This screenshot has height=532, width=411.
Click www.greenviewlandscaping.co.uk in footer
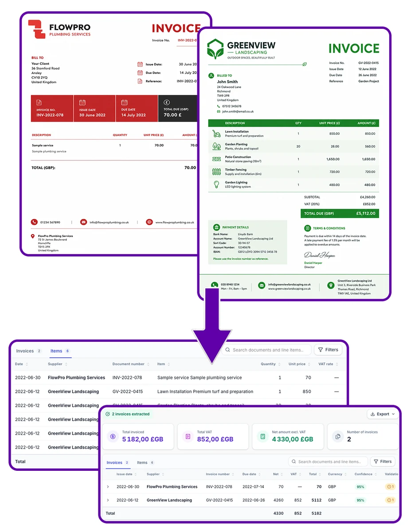pyautogui.click(x=290, y=289)
